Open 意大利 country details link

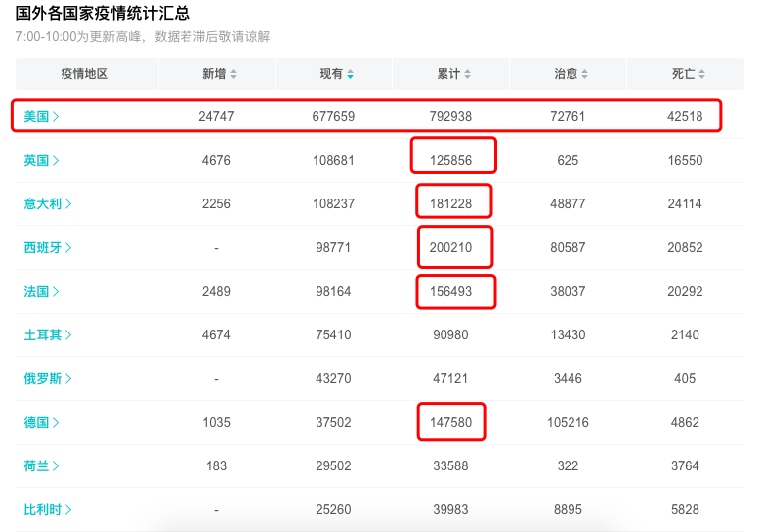point(48,203)
